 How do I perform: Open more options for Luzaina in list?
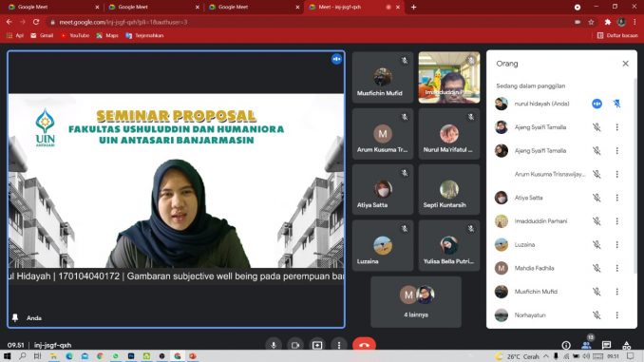click(616, 244)
